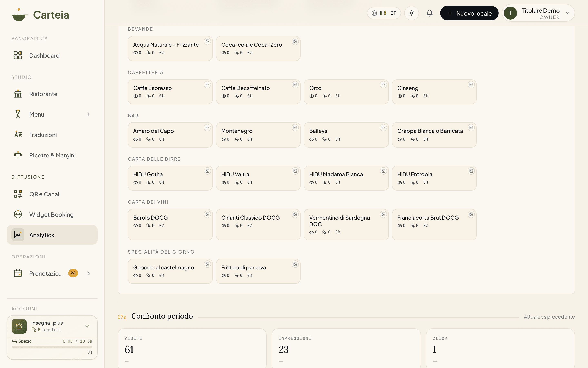Select the Baileys item title
588x368 pixels.
[x=318, y=131]
